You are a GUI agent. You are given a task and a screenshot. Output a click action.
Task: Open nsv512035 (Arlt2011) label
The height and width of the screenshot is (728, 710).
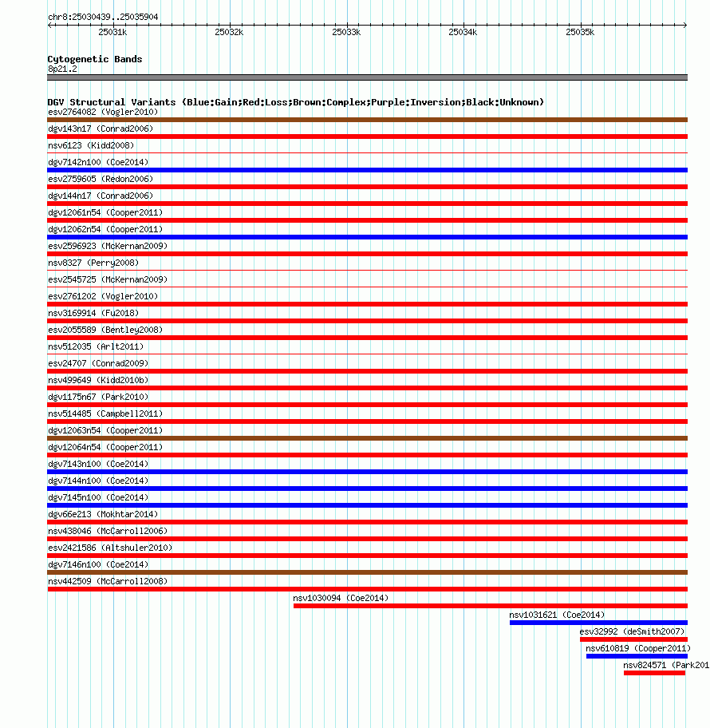(x=96, y=346)
